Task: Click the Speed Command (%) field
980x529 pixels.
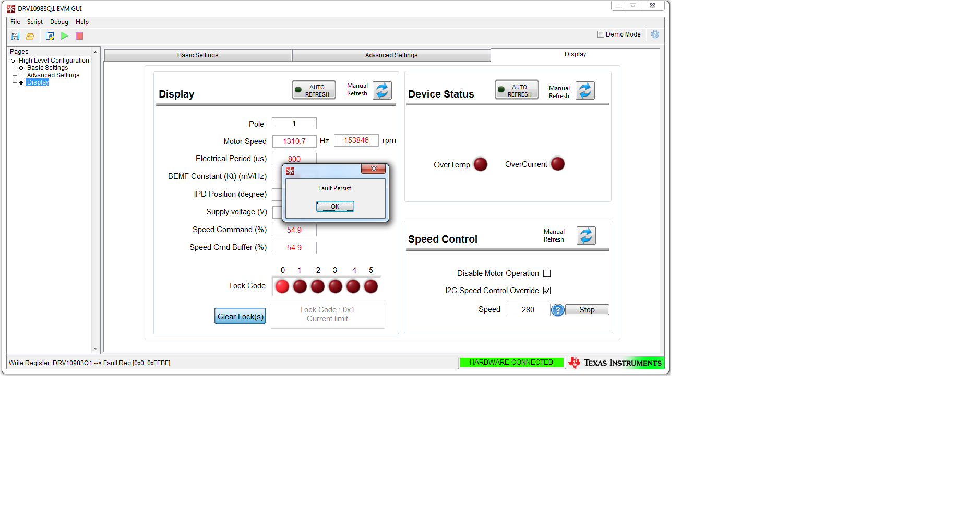Action: pyautogui.click(x=294, y=230)
